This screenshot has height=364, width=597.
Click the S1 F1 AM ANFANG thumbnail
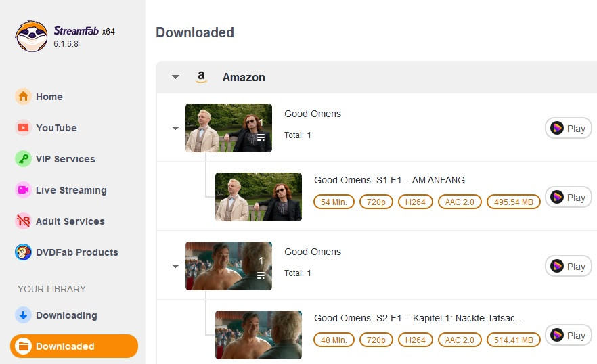259,197
